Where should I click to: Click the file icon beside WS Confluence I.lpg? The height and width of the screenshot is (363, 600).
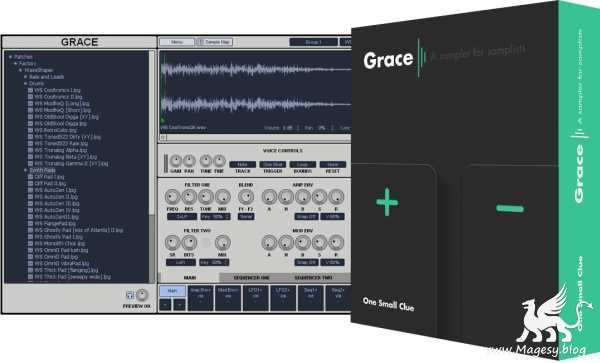pyautogui.click(x=30, y=90)
